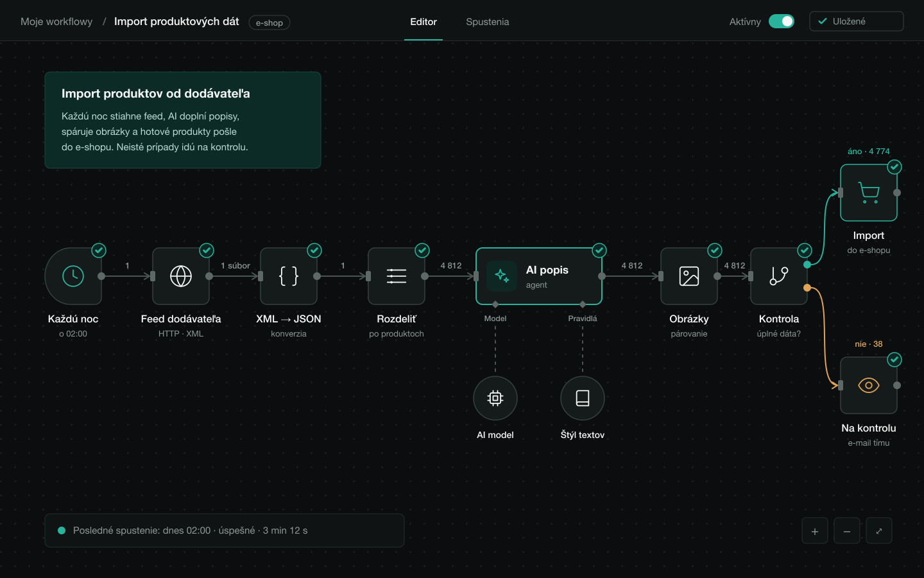
Task: Click the 'nie · 38' branch label
Action: pos(869,344)
